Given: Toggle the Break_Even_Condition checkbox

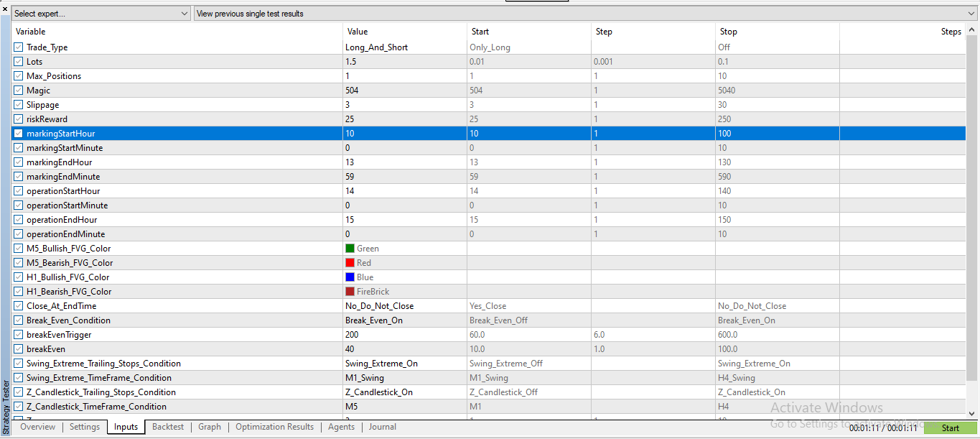Looking at the screenshot, I should click(x=17, y=320).
